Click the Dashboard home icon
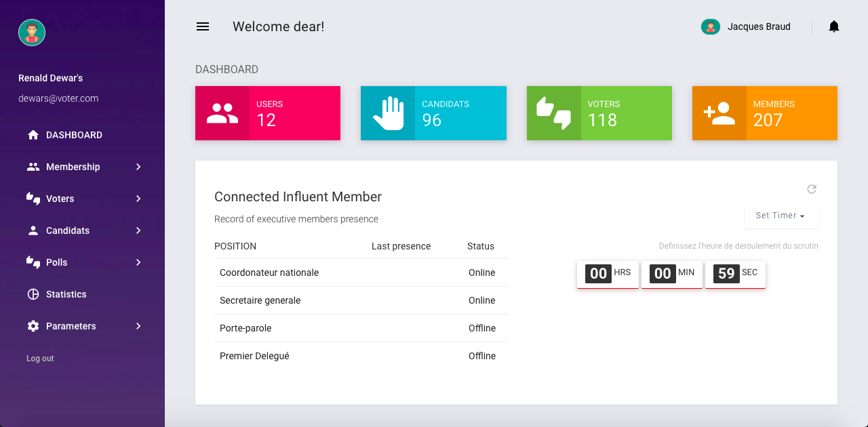868x427 pixels. coord(33,135)
